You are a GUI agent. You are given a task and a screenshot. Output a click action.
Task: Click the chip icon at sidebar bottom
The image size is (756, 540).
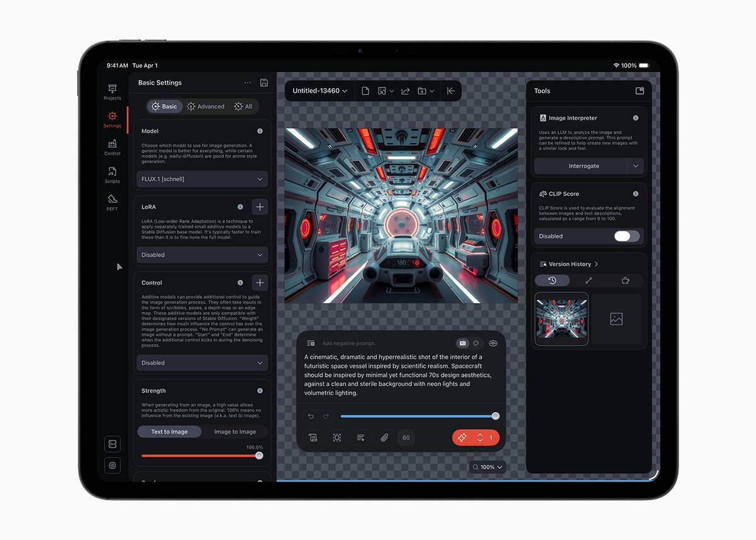point(112,466)
